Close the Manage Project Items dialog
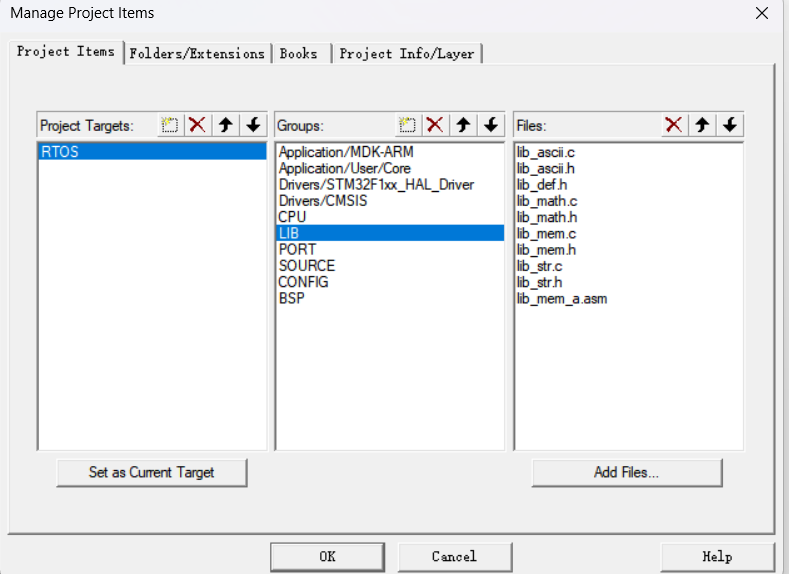The image size is (789, 574). click(762, 13)
